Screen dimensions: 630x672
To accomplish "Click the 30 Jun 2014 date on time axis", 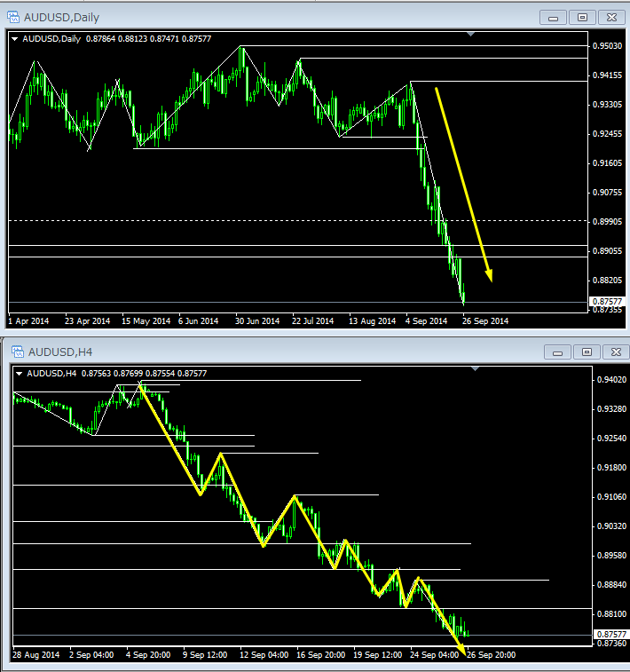I will [x=257, y=320].
